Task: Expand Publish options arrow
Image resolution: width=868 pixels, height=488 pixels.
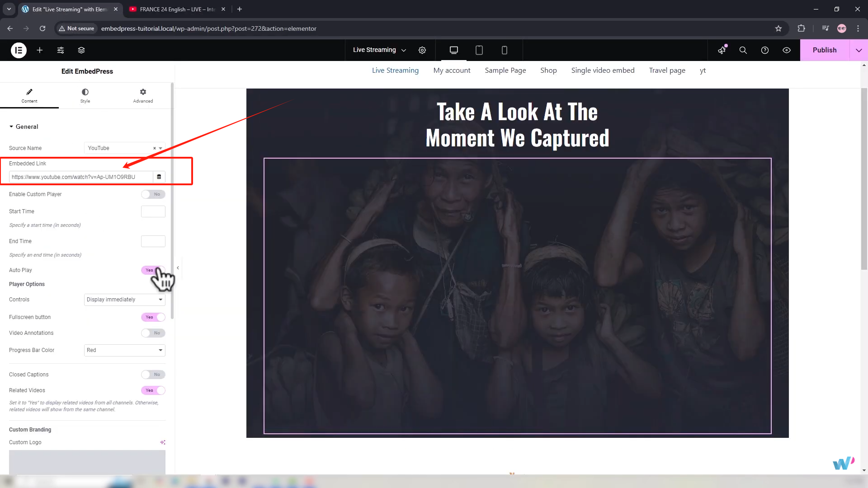Action: coord(859,50)
